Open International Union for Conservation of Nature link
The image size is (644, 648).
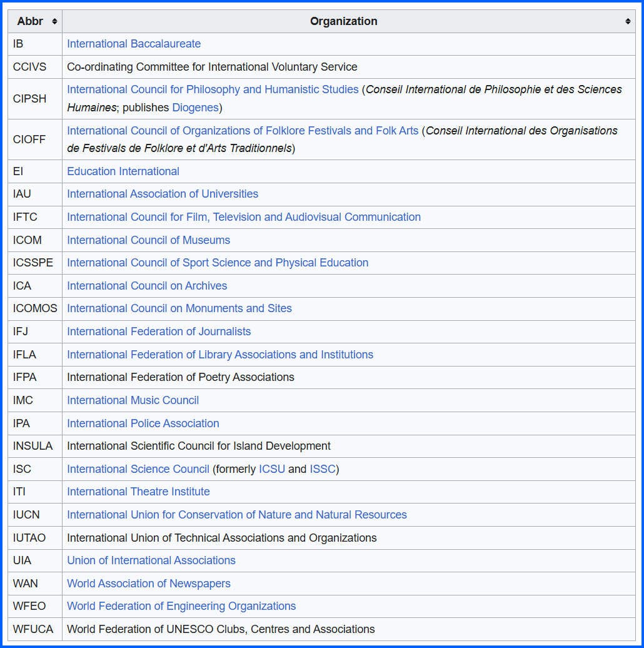click(x=237, y=515)
